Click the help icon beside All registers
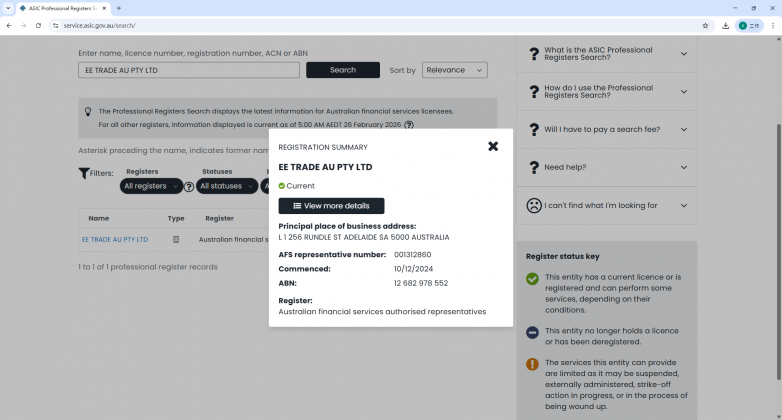This screenshot has width=782, height=420. (x=189, y=187)
